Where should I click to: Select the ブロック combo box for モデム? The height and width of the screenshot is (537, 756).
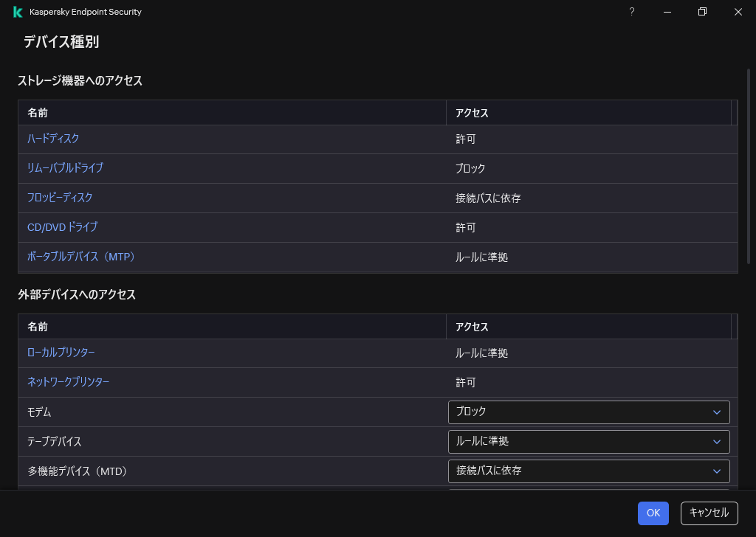click(589, 412)
